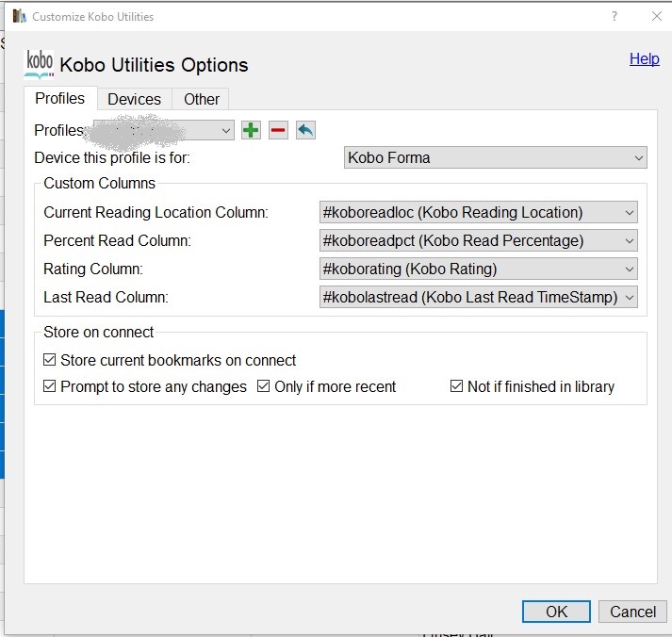The width and height of the screenshot is (672, 637).
Task: Toggle Not if finished in library
Action: [x=457, y=386]
